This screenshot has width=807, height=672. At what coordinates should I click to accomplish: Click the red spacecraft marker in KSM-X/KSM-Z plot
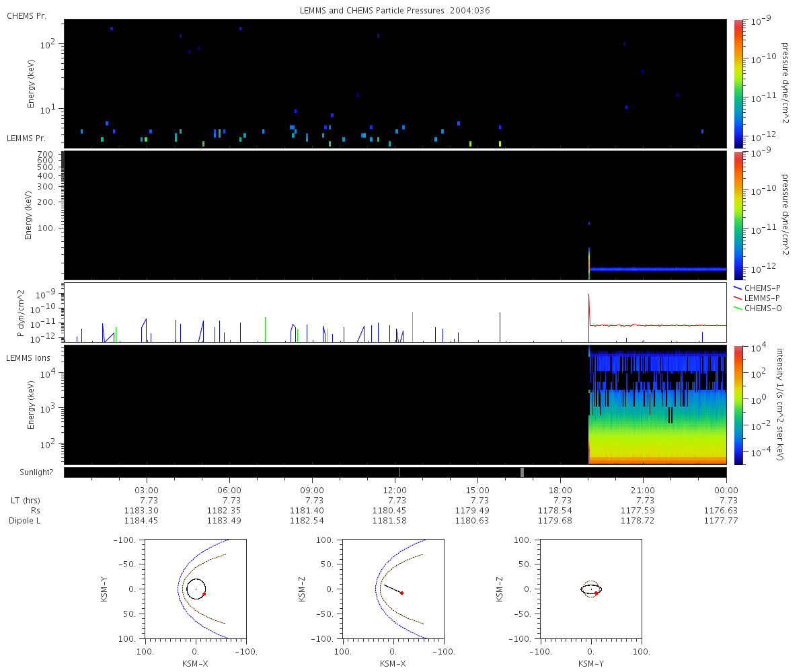tap(401, 593)
